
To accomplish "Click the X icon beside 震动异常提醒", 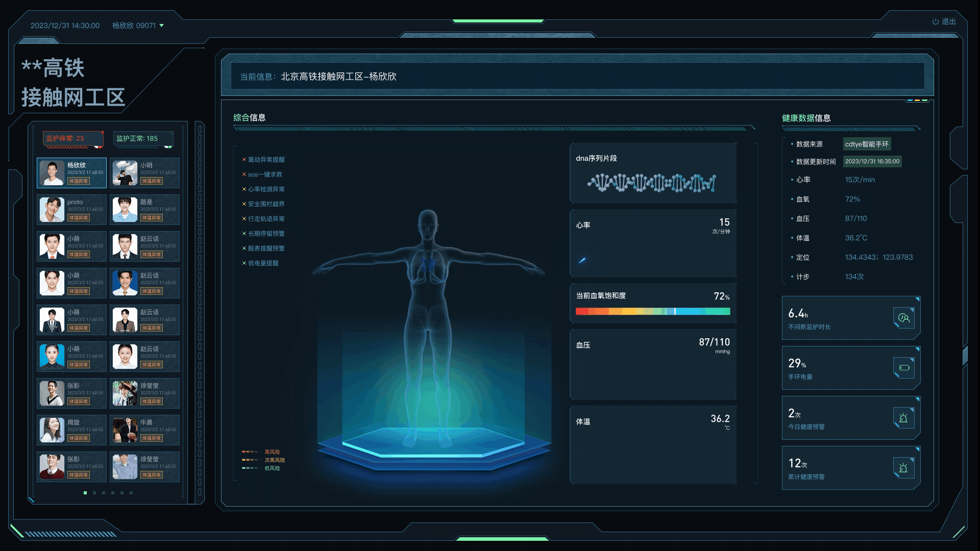I will [x=244, y=160].
